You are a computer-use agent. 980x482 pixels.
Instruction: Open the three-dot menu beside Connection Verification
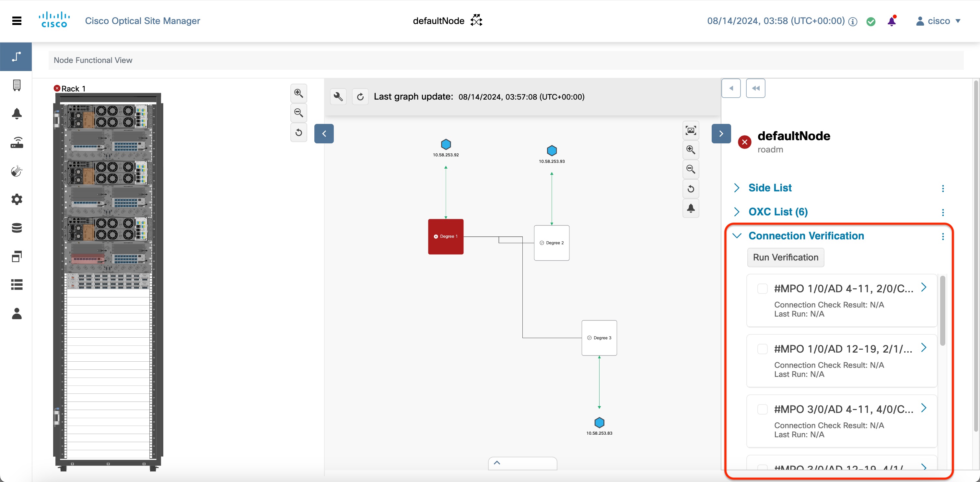pyautogui.click(x=943, y=236)
